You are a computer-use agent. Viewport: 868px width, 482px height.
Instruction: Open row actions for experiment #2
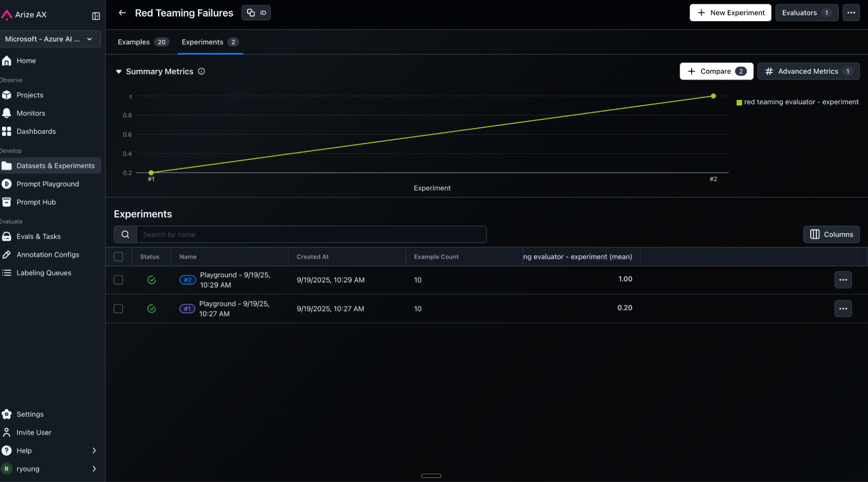[x=842, y=280]
